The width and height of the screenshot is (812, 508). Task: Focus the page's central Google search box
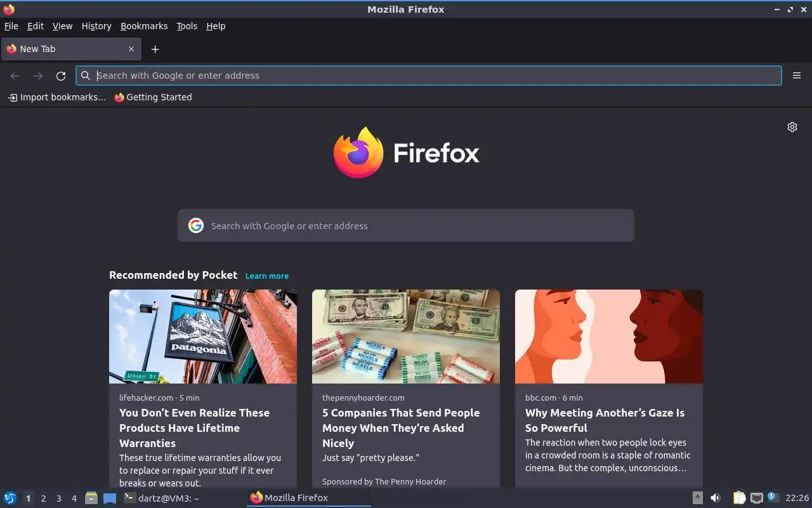pos(406,225)
